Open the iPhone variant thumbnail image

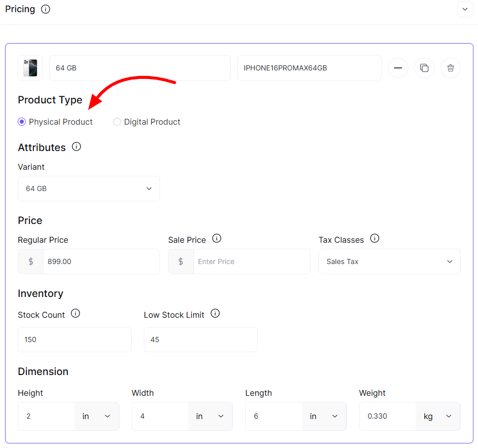click(30, 68)
